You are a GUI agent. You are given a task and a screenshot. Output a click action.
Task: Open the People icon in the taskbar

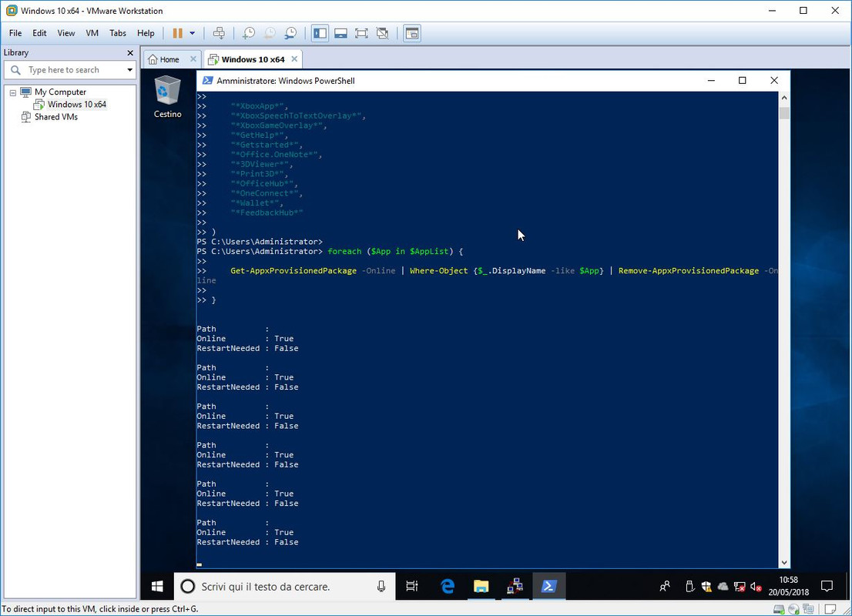point(665,586)
